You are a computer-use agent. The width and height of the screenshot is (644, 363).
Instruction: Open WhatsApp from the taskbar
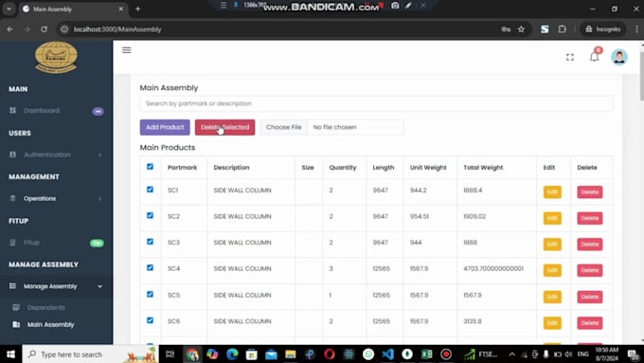click(368, 354)
